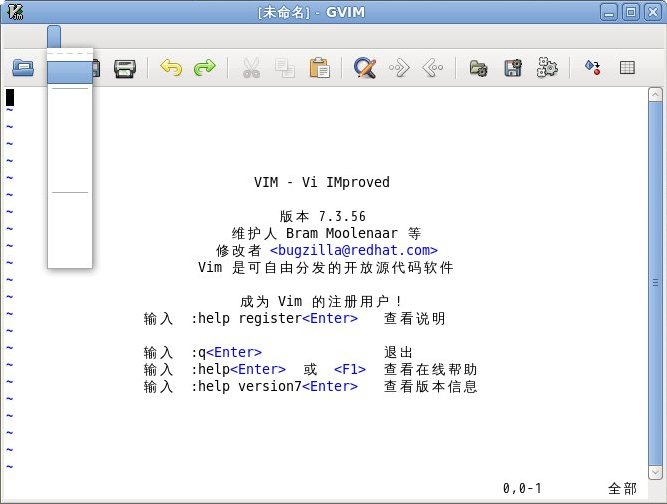Click the 'VIM - Vi IMproved' heading
Image resolution: width=667 pixels, height=504 pixels.
(x=322, y=182)
